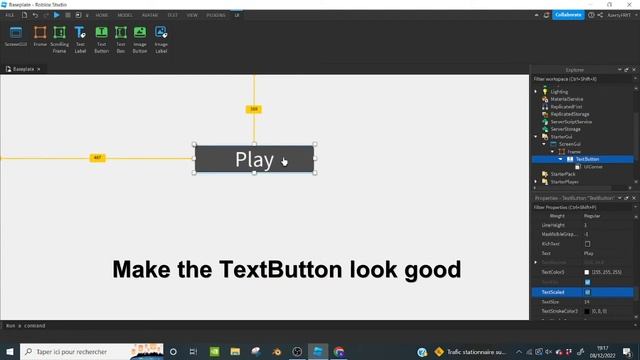
Task: Insert a Frame from the ribbon
Action: [x=40, y=36]
